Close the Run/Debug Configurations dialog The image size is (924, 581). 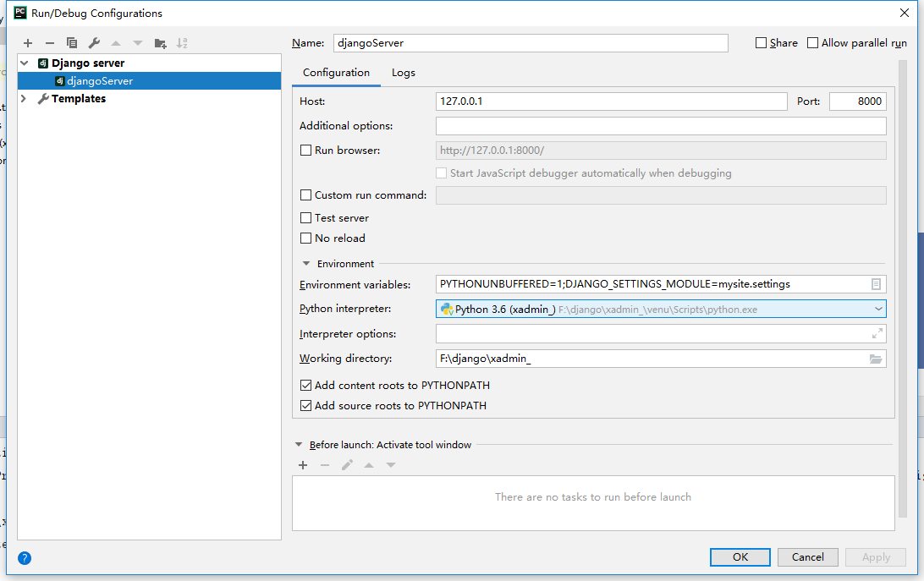(x=905, y=13)
